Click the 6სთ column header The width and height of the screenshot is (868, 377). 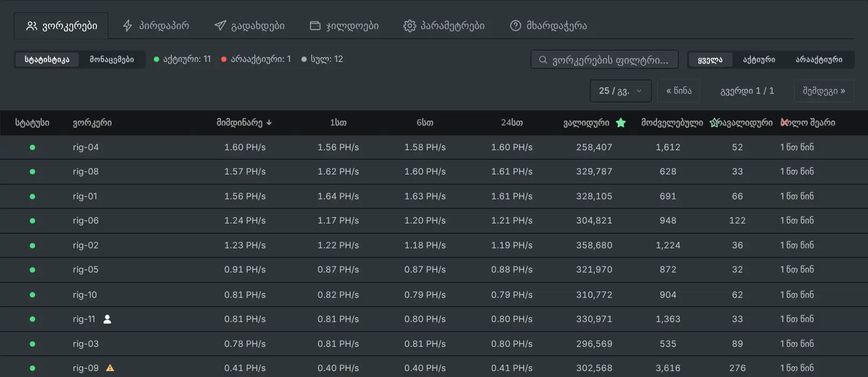pyautogui.click(x=425, y=123)
